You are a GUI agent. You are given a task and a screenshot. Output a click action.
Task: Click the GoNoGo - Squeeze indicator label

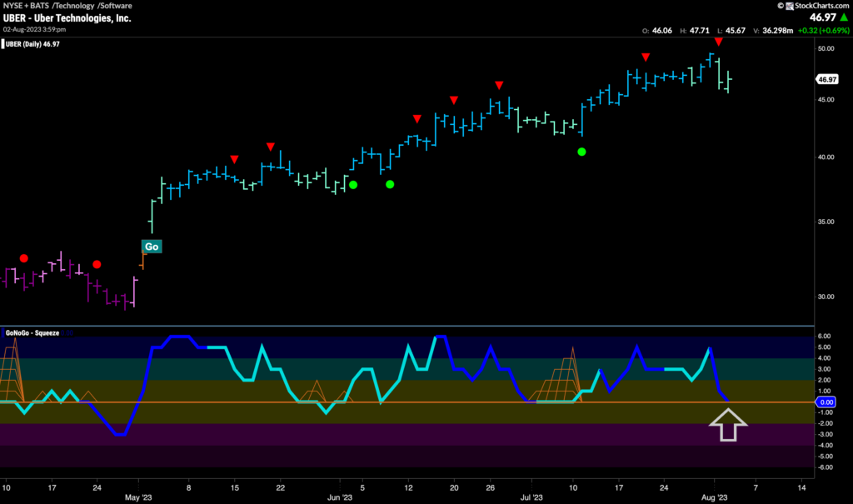pos(33,333)
